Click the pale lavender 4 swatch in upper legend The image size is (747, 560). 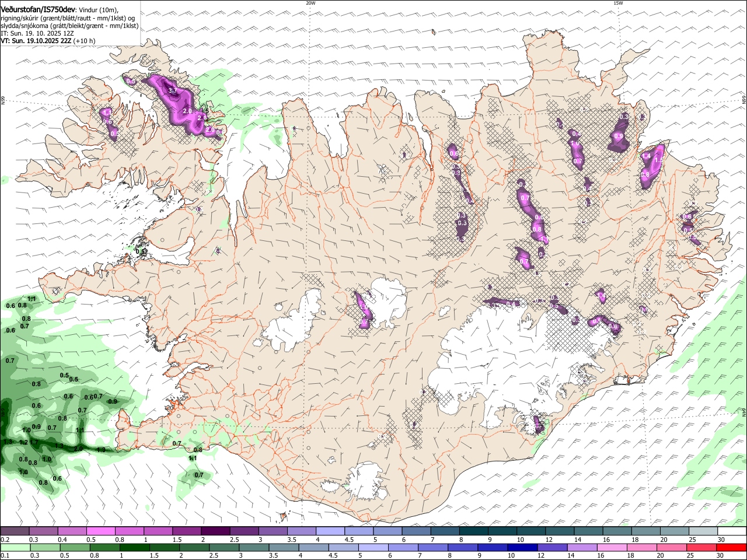(330, 531)
